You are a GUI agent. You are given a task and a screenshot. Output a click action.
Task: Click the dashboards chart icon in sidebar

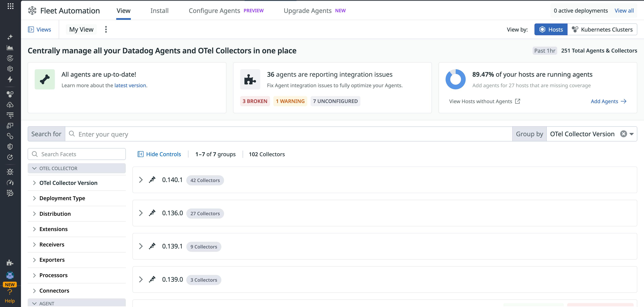click(10, 47)
